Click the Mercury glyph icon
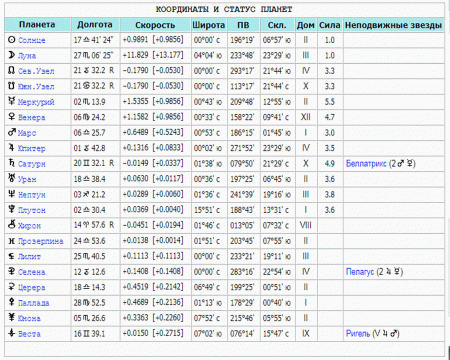Viewport: 450px width, 360px height. tap(12, 101)
